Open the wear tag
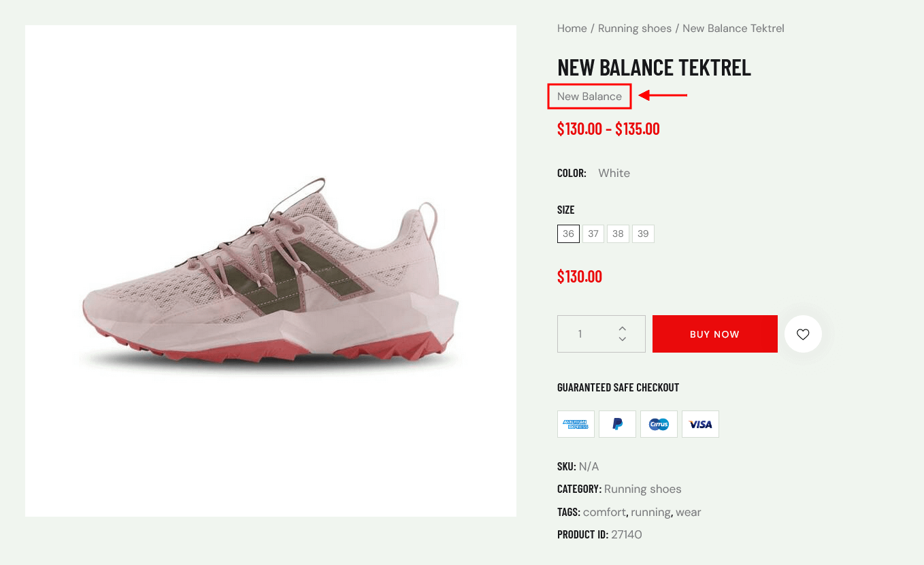Screen dimensions: 924x565 [x=688, y=512]
